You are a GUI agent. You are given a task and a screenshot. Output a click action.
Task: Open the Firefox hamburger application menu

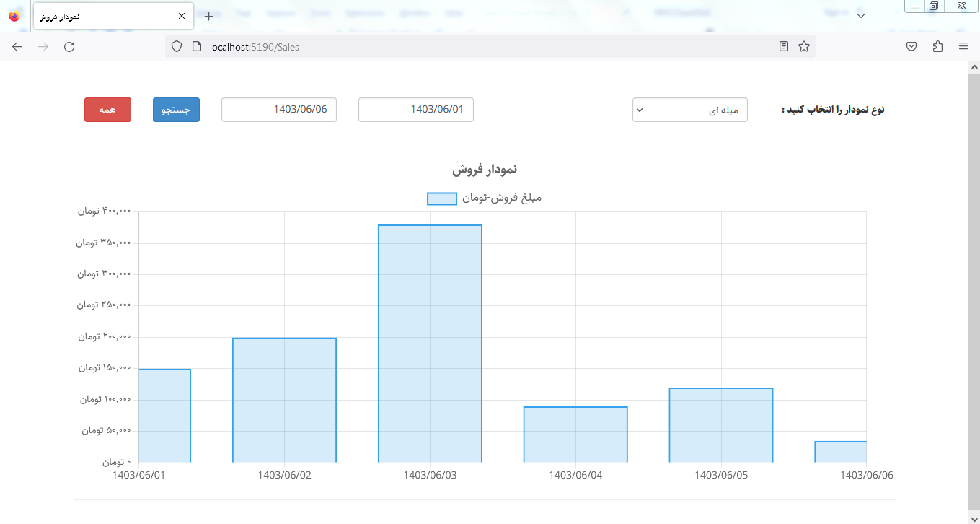(x=963, y=47)
